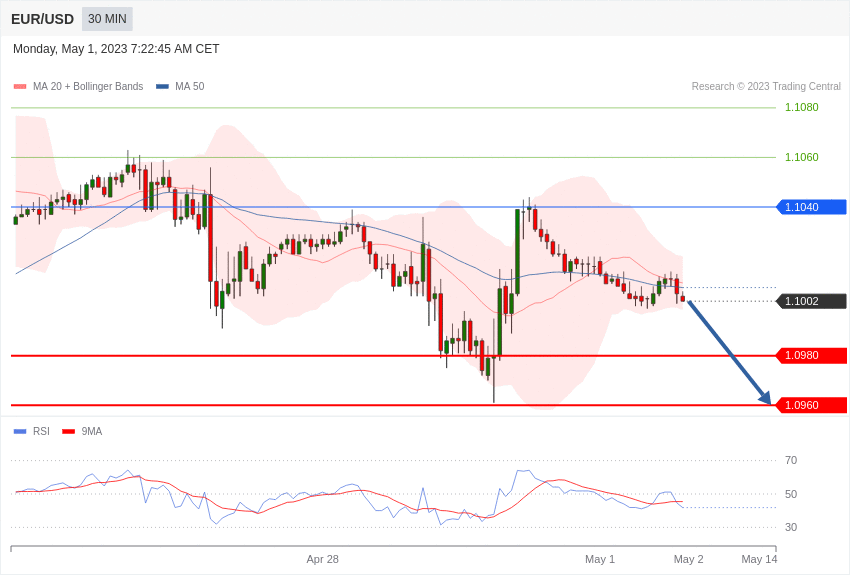850x576 pixels.
Task: Click the 'MA 20 + Bollinger Bands' legend label
Action: (x=88, y=86)
